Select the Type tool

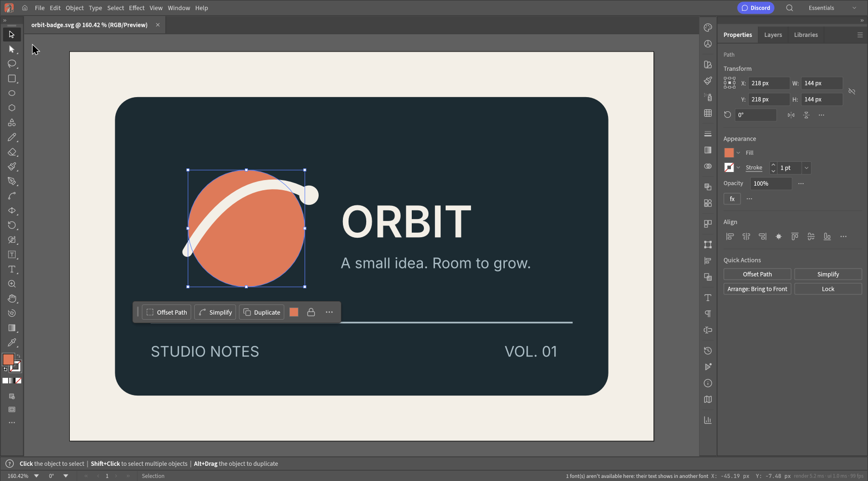[12, 269]
